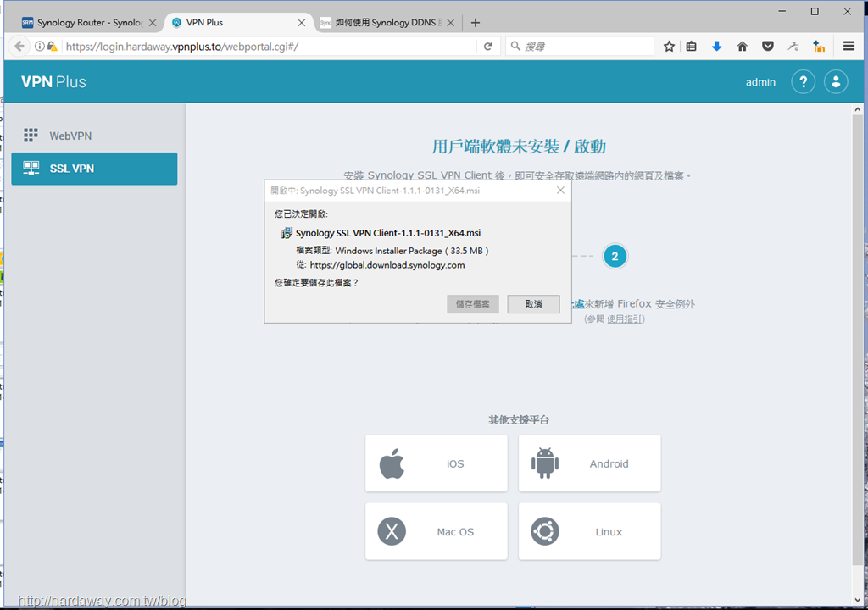Viewport: 868px width, 610px height.
Task: Open the user account icon menu
Action: click(836, 82)
